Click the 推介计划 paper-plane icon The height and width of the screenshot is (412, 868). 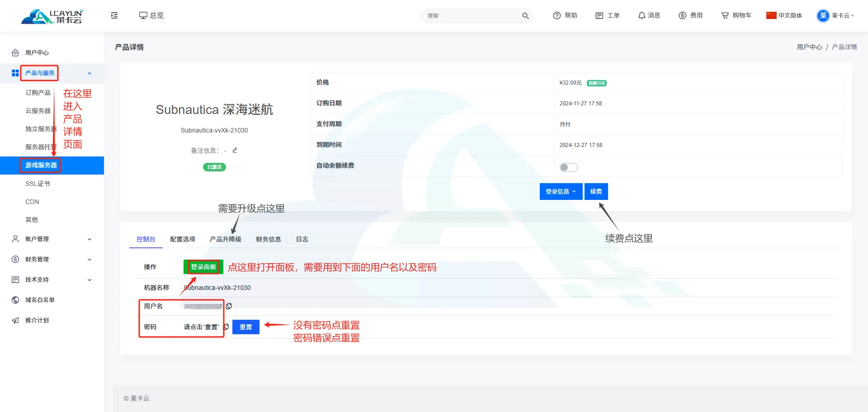(15, 320)
